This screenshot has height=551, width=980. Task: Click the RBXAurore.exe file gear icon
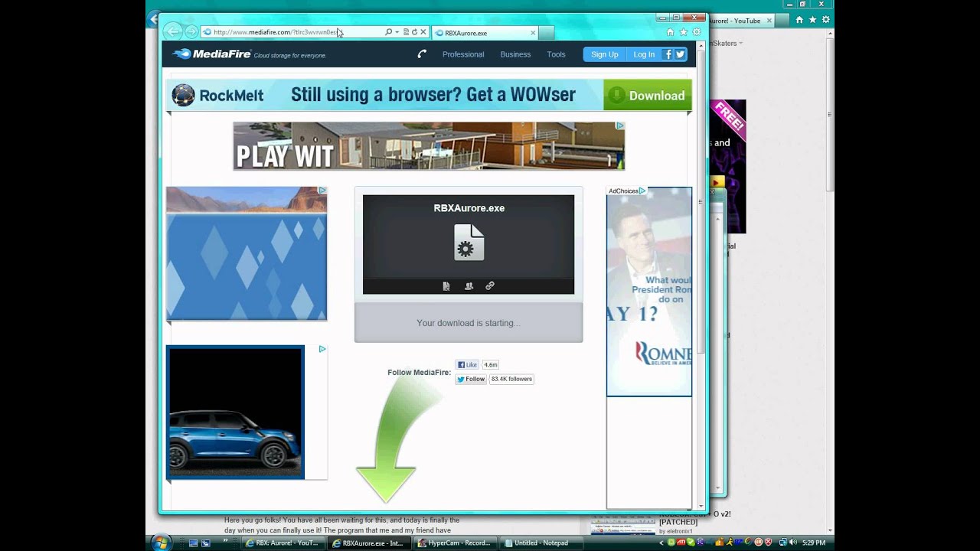pos(469,242)
